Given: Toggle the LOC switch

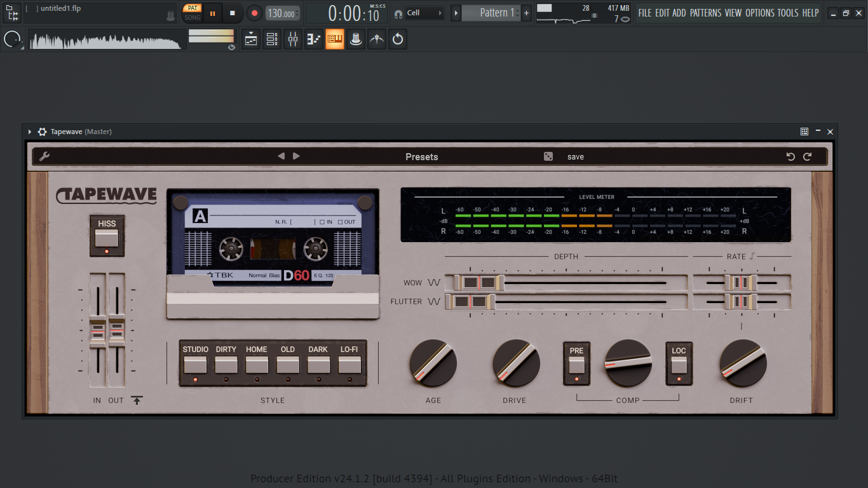Looking at the screenshot, I should point(679,365).
